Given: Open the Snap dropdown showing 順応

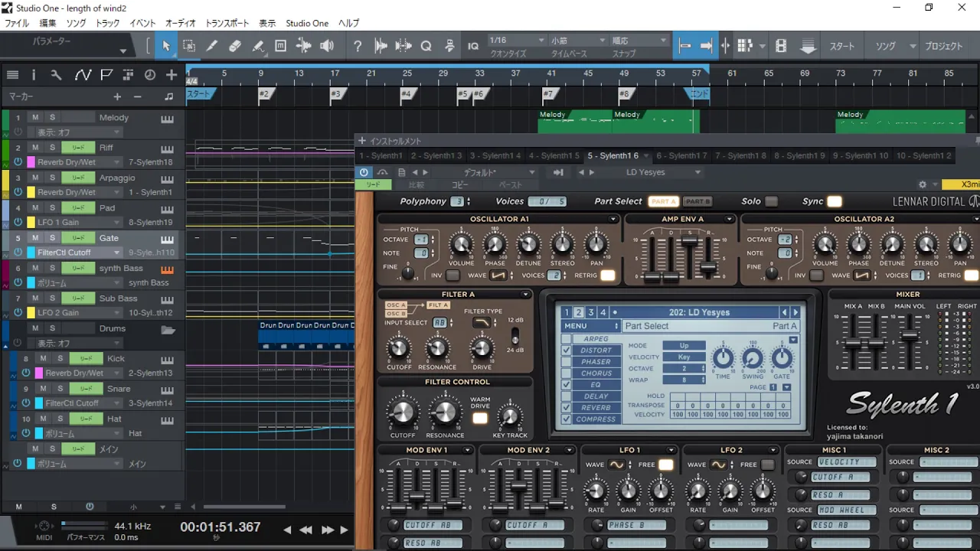Looking at the screenshot, I should (639, 41).
